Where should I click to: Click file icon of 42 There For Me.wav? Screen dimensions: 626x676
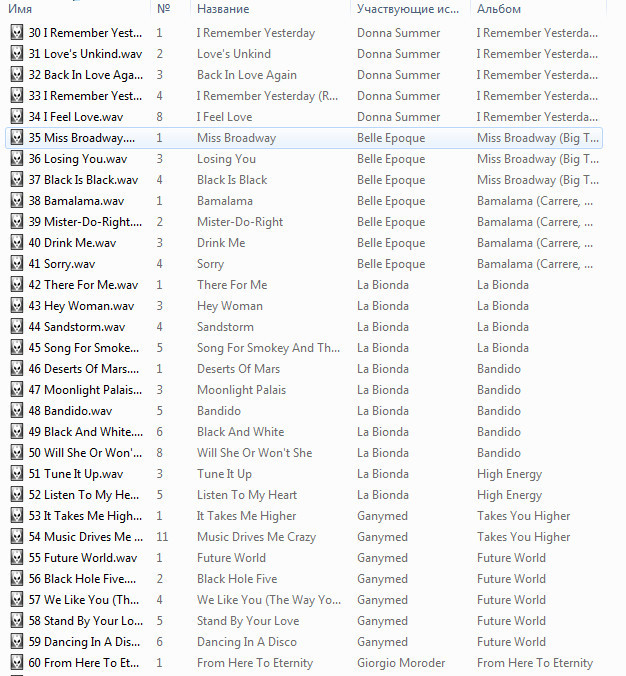pos(17,285)
